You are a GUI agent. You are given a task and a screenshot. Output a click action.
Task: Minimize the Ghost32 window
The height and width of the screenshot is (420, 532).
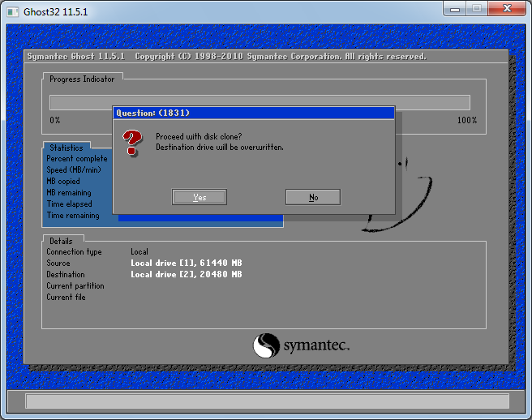[x=455, y=9]
